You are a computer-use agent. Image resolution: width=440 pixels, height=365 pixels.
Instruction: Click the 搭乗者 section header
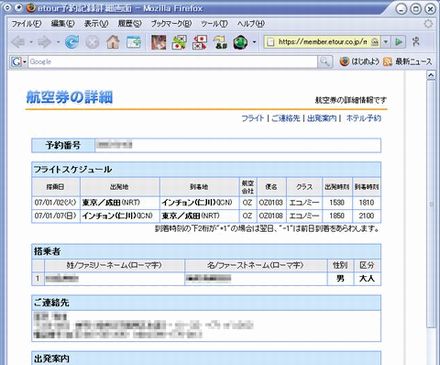(x=206, y=251)
